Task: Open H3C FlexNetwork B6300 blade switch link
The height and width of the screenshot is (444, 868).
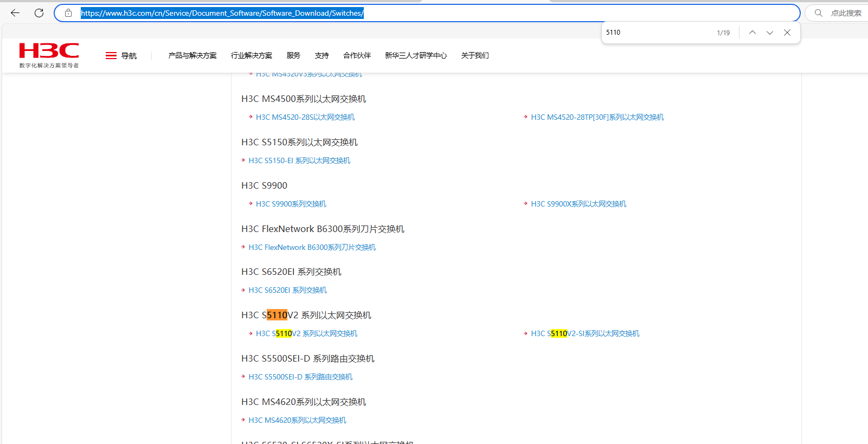Action: coord(312,247)
